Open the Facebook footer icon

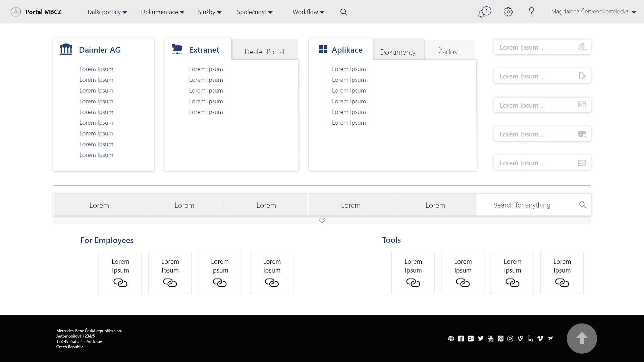(461, 339)
